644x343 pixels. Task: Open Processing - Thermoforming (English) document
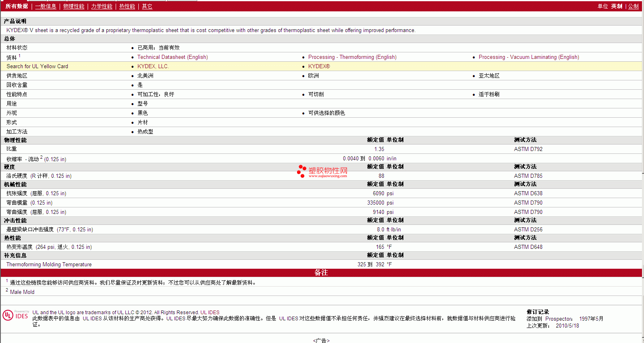(352, 57)
